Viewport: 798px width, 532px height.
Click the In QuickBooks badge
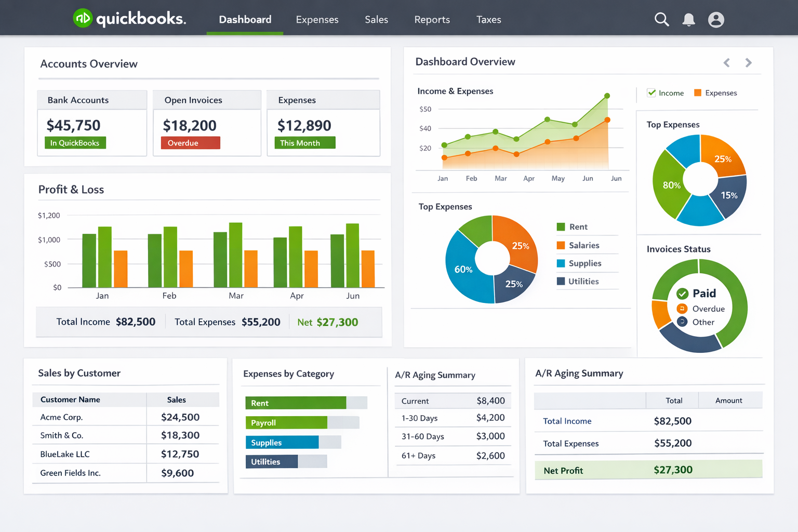click(x=75, y=143)
